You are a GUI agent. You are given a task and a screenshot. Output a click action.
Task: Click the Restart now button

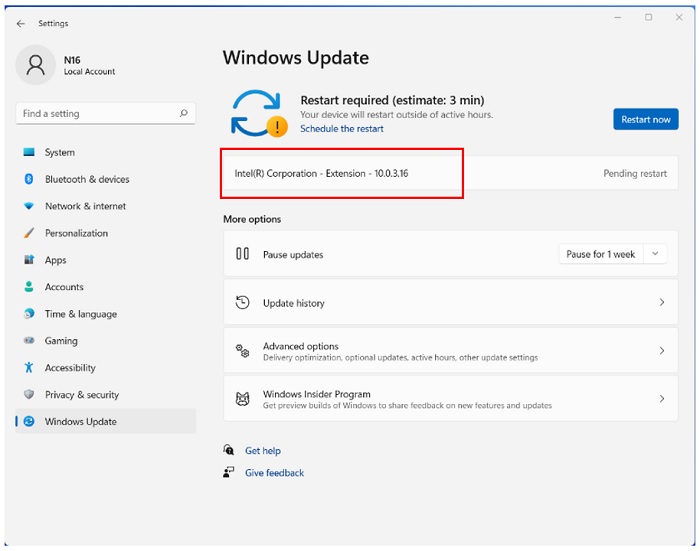(646, 119)
